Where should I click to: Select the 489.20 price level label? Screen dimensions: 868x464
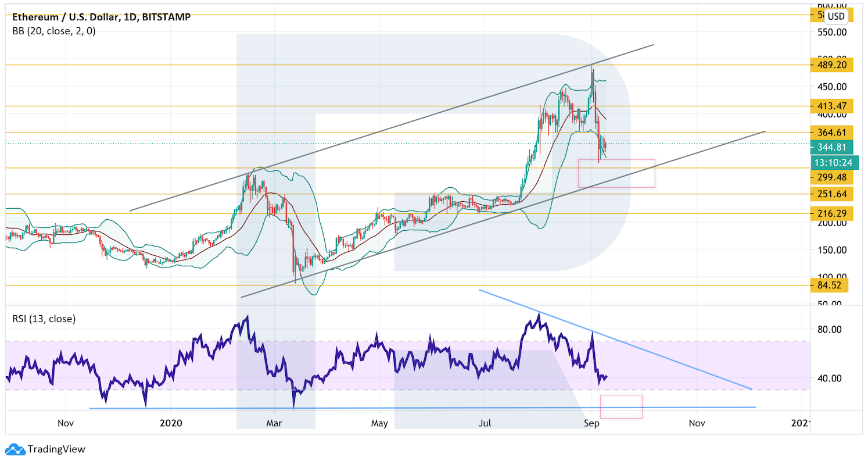click(x=831, y=65)
